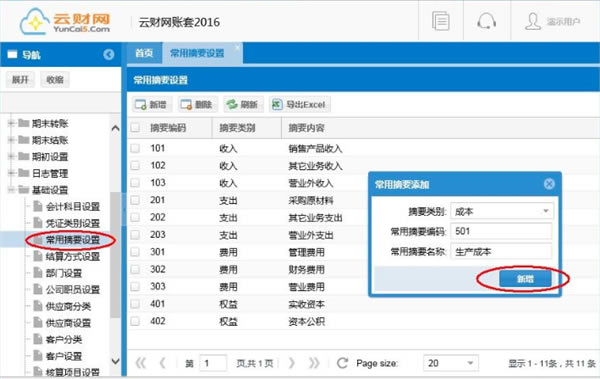Image resolution: width=600 pixels, height=379 pixels.
Task: Close the 常用摘要添加 dialog
Action: 549,184
